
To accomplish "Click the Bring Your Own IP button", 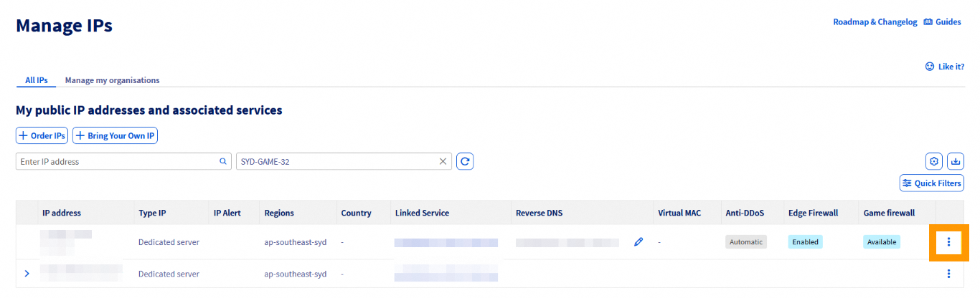I will pyautogui.click(x=115, y=135).
